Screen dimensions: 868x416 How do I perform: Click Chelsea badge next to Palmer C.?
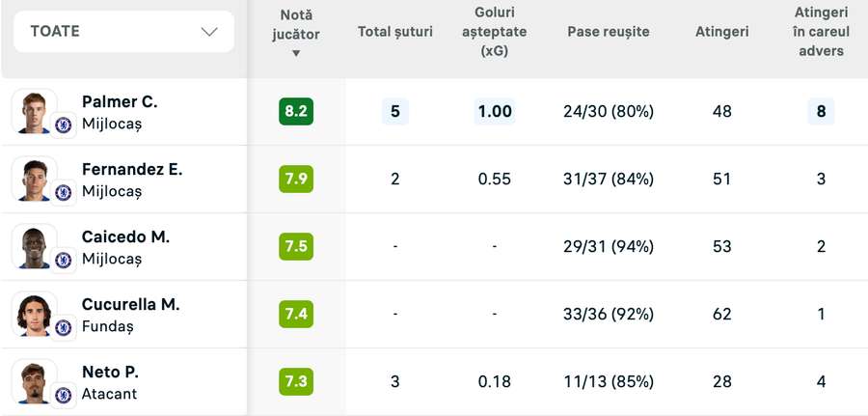click(x=63, y=125)
